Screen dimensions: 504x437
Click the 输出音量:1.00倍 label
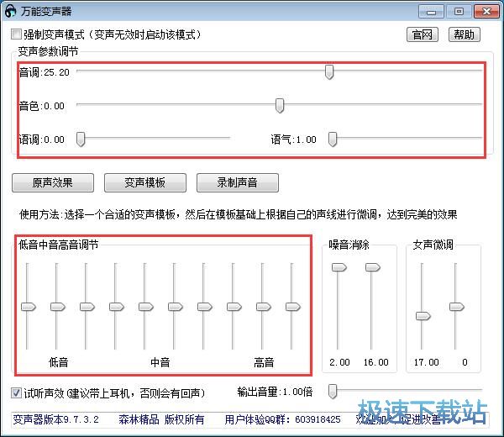coord(275,392)
